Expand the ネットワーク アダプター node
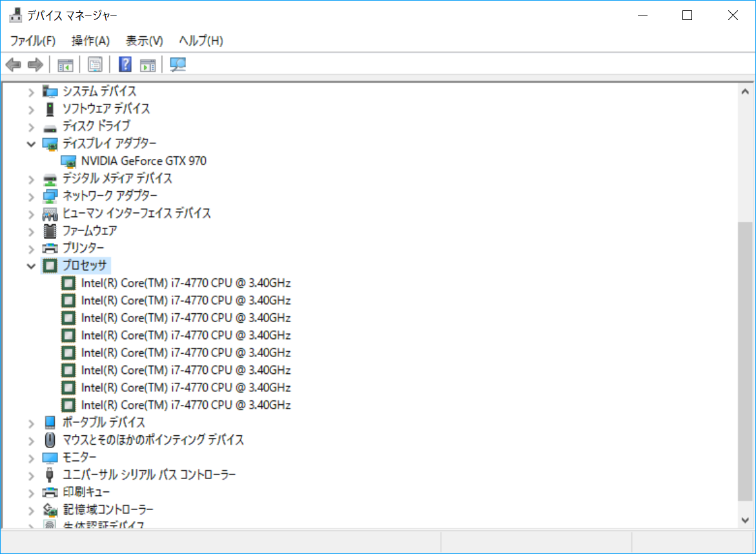The image size is (756, 554). click(32, 197)
